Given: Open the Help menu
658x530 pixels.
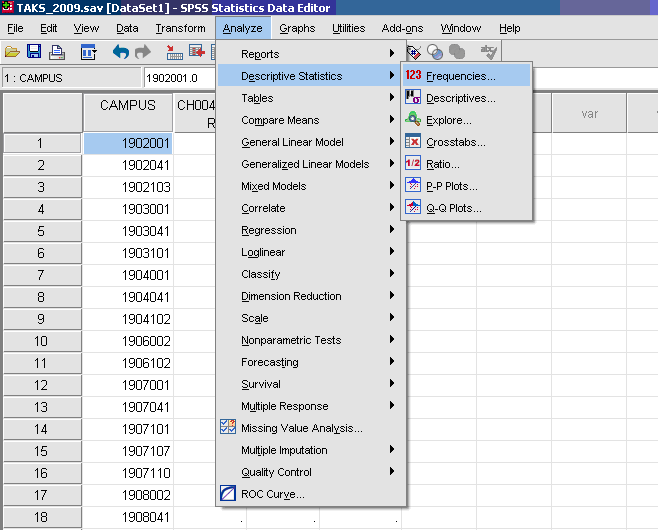Looking at the screenshot, I should [510, 28].
